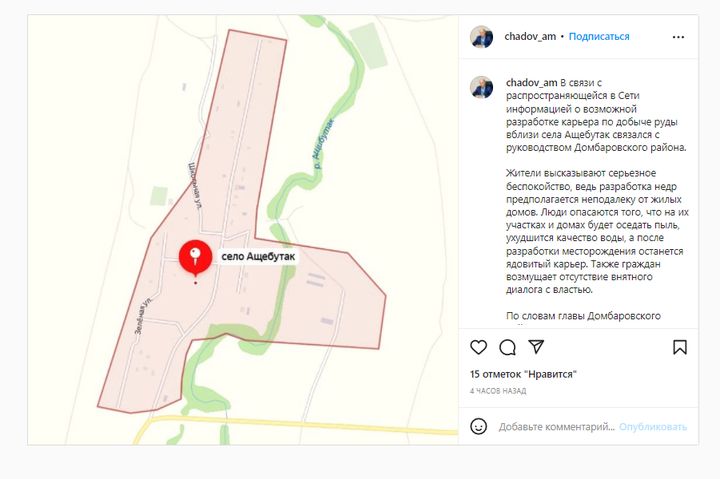The width and height of the screenshot is (720, 479).
Task: Focus the Добавьте комментарий input field
Action: [557, 427]
